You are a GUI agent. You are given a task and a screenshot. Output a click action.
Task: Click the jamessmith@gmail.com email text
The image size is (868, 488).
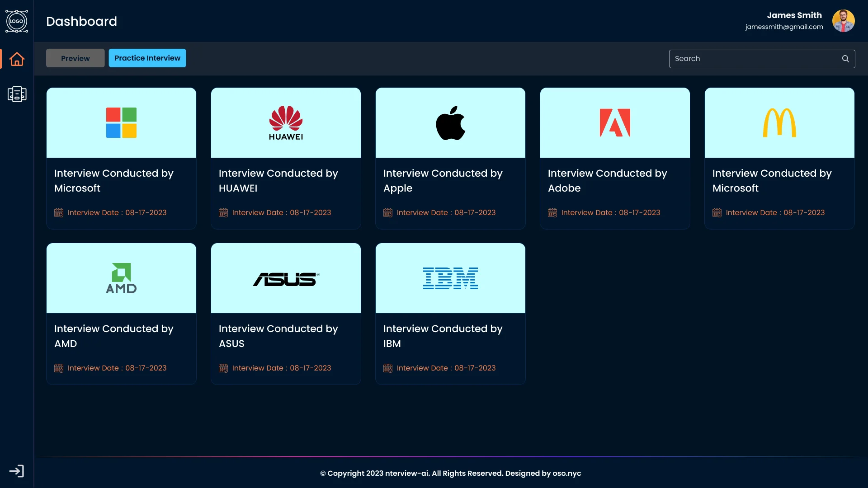(784, 27)
